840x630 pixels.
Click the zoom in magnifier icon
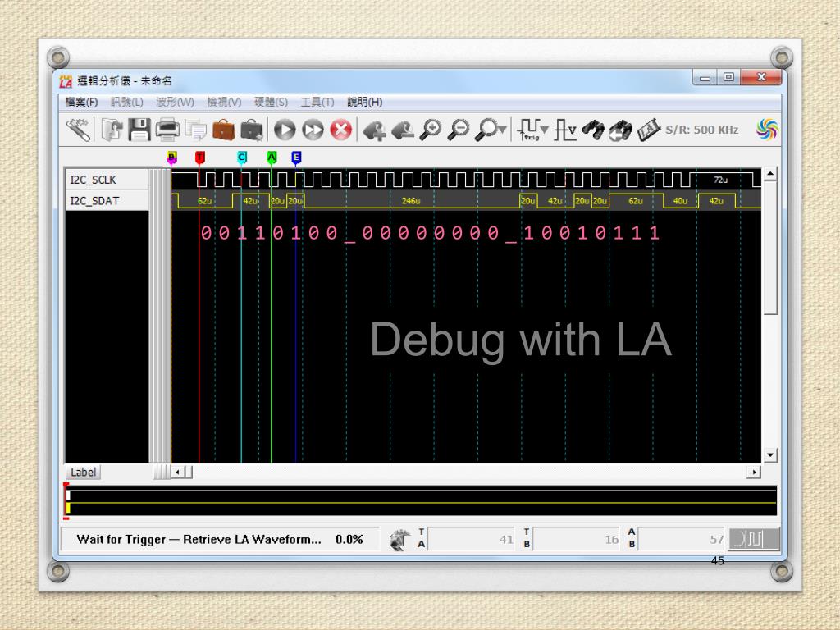click(431, 130)
